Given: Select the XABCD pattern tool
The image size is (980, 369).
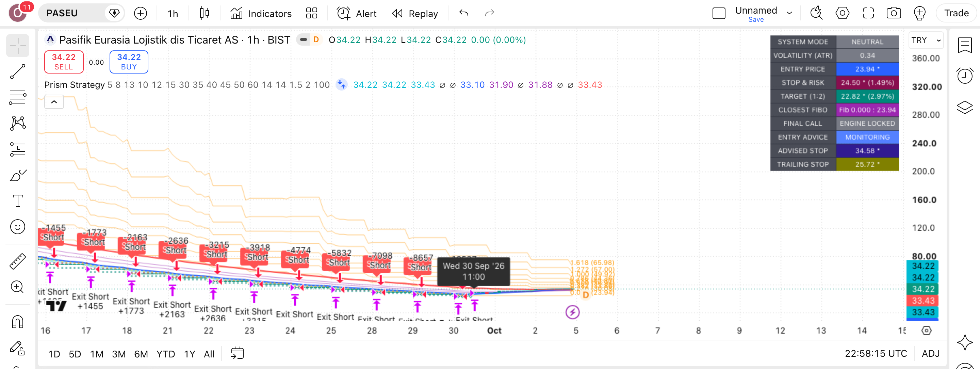Looking at the screenshot, I should click(17, 123).
